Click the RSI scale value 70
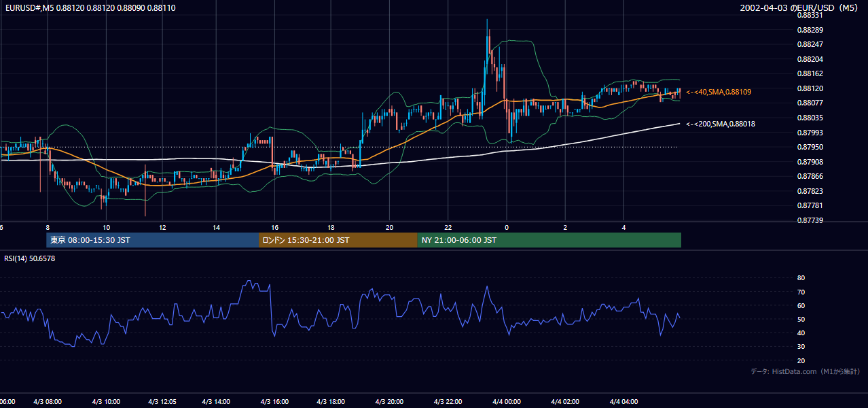This screenshot has height=408, width=868. (x=801, y=292)
